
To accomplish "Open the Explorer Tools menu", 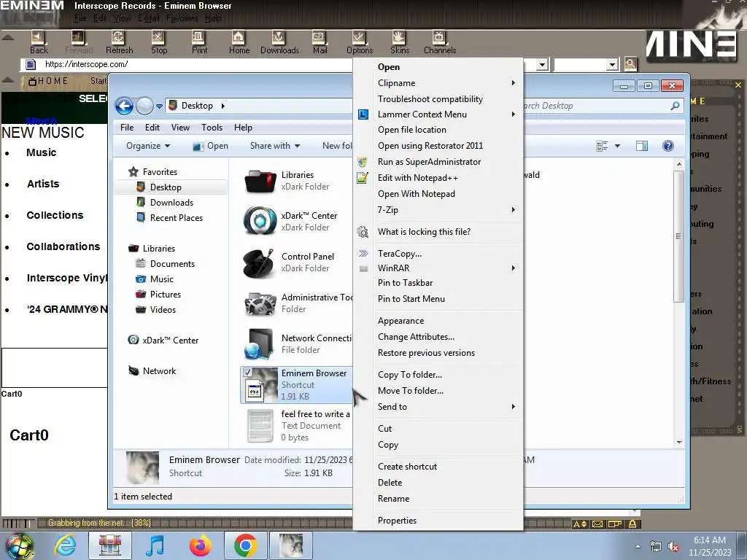I will tap(212, 128).
